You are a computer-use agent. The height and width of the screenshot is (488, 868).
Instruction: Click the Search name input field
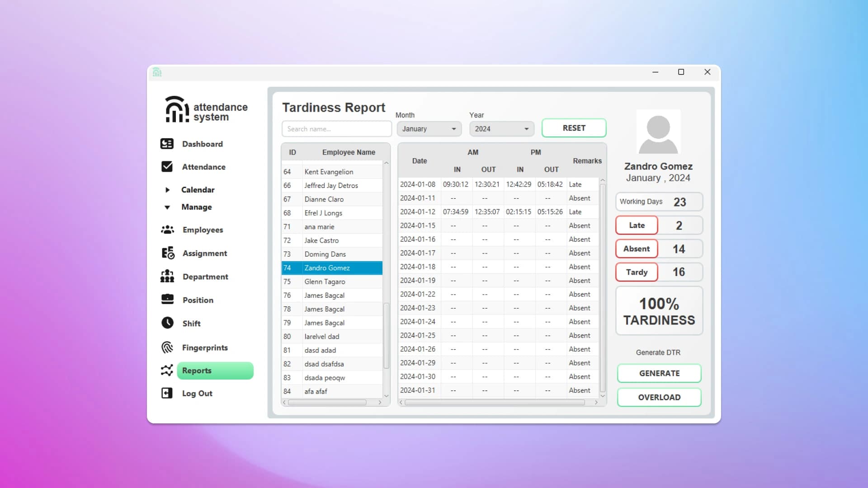point(336,129)
